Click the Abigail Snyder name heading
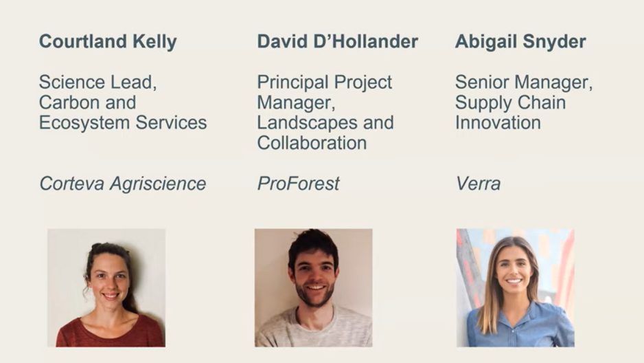644x363 pixels. tap(520, 41)
